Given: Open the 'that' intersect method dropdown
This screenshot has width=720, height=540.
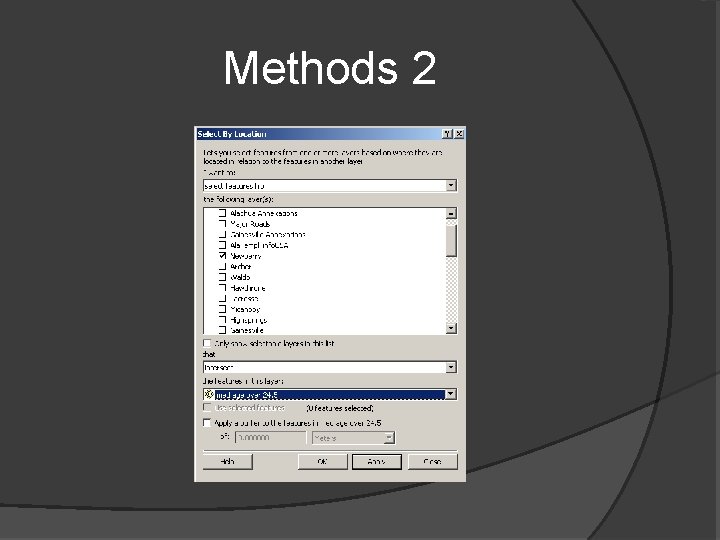Looking at the screenshot, I should (451, 367).
